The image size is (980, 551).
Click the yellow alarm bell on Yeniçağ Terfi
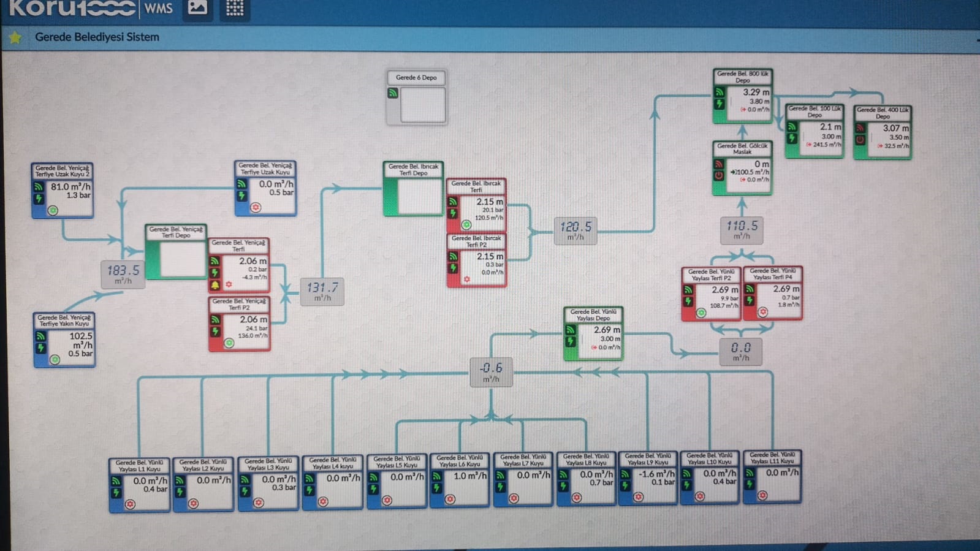(215, 285)
